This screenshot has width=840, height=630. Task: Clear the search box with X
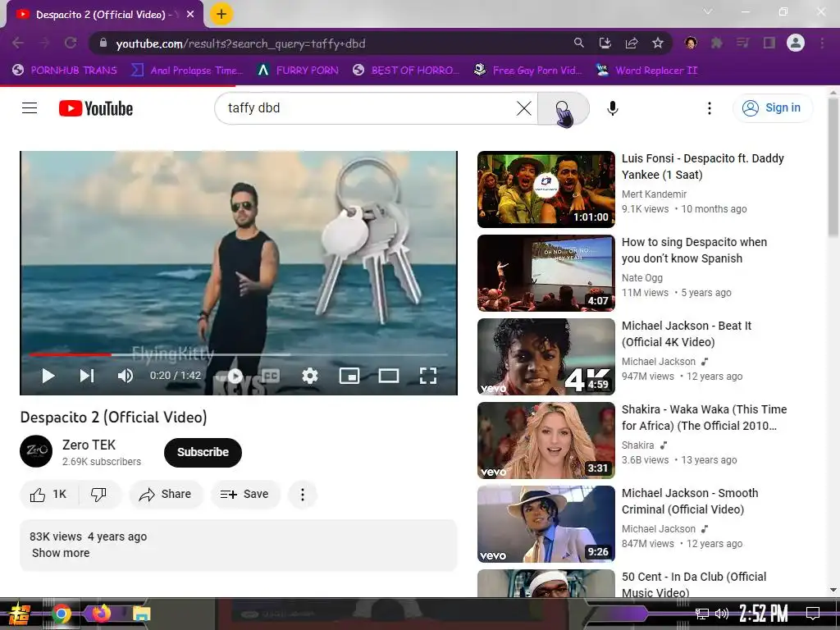click(524, 108)
